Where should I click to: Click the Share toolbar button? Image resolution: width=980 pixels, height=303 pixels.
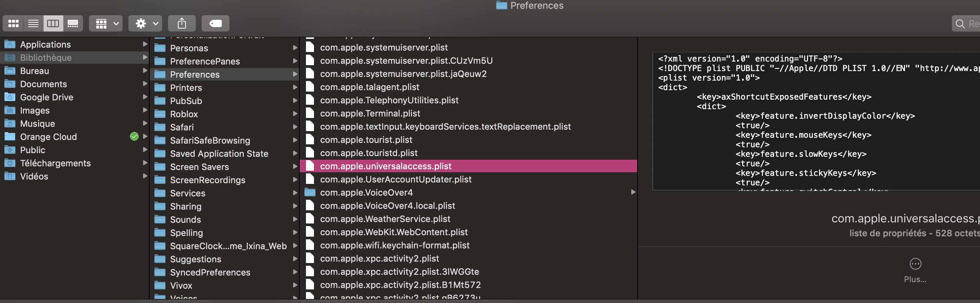click(x=182, y=23)
